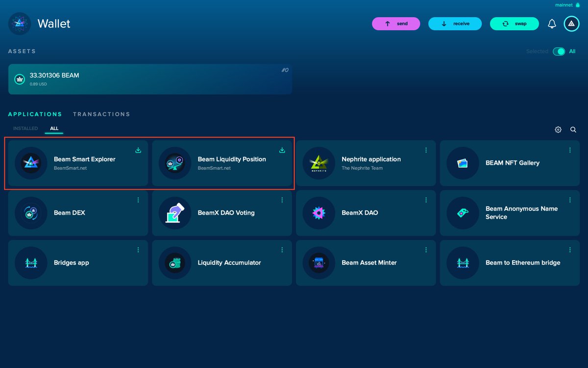
Task: Click the Beam to Ethereum bridge icon
Action: [463, 263]
